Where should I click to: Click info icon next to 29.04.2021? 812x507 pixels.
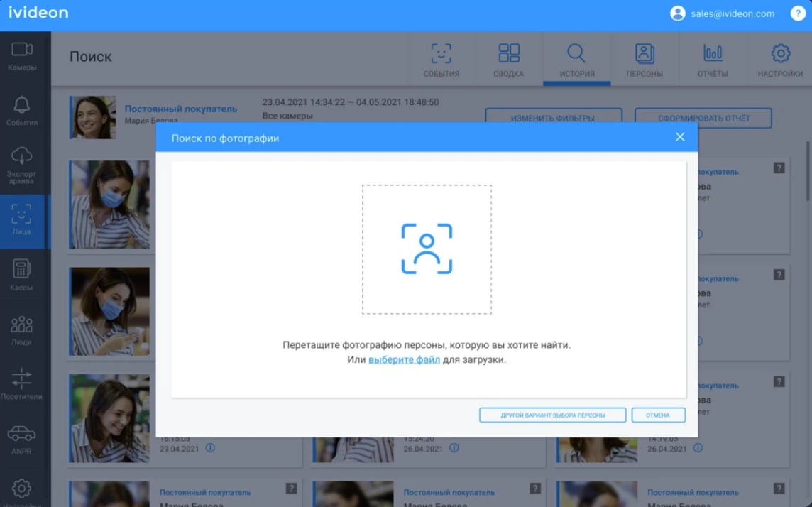[x=210, y=448]
